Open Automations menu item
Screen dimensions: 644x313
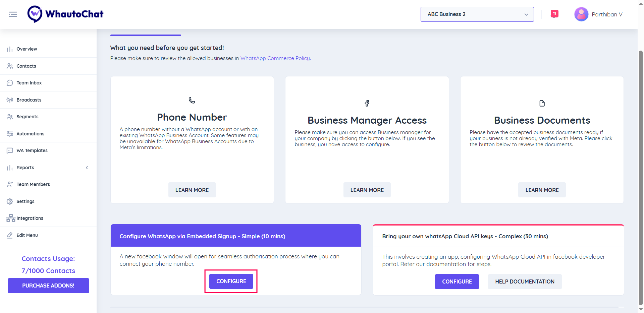pos(48,134)
